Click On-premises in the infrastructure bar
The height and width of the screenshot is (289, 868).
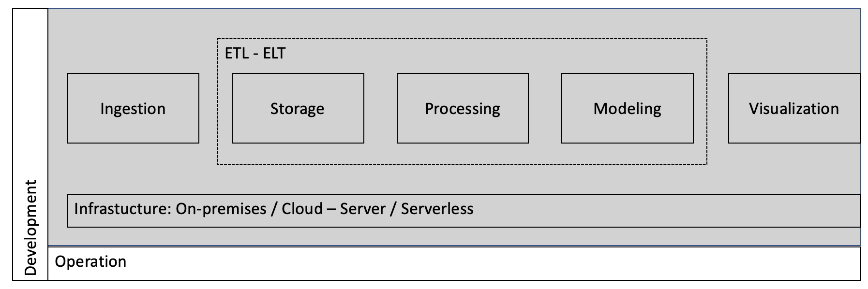coord(221,209)
